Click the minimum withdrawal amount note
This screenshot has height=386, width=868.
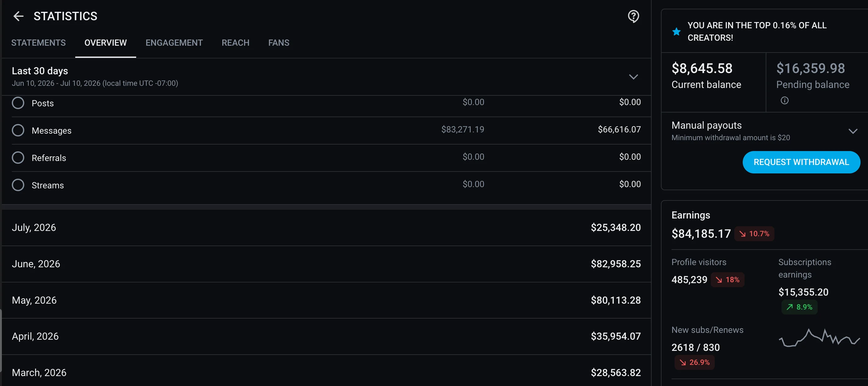pos(731,138)
